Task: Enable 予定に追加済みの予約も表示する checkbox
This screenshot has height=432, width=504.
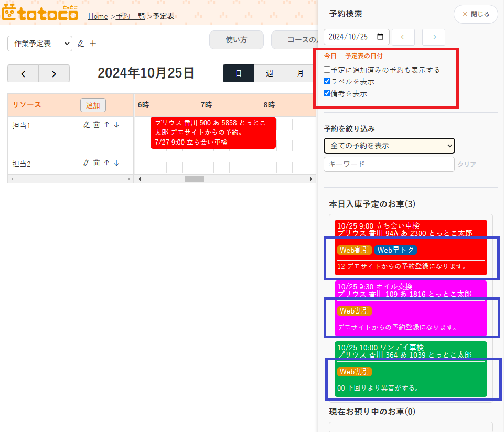Action: coord(327,70)
